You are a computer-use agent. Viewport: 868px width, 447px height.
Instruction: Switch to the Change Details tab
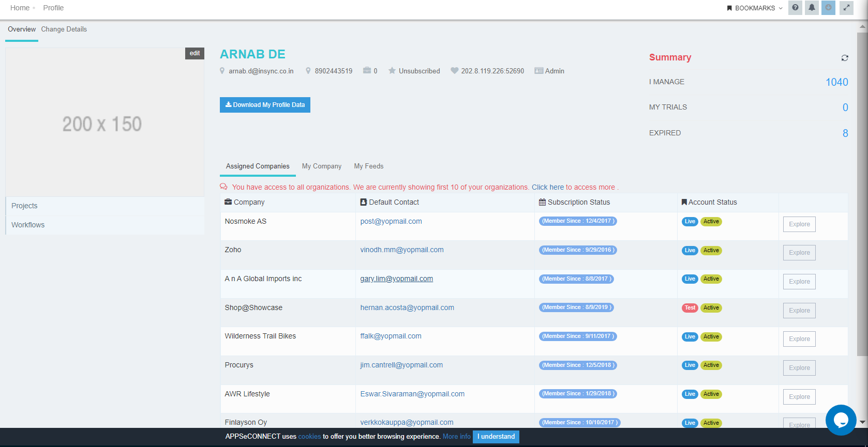click(x=64, y=29)
